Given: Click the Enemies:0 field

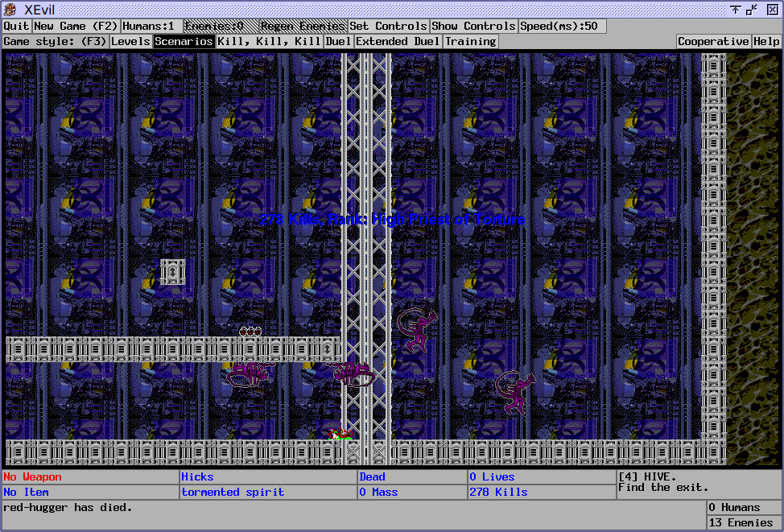Looking at the screenshot, I should click(x=221, y=26).
